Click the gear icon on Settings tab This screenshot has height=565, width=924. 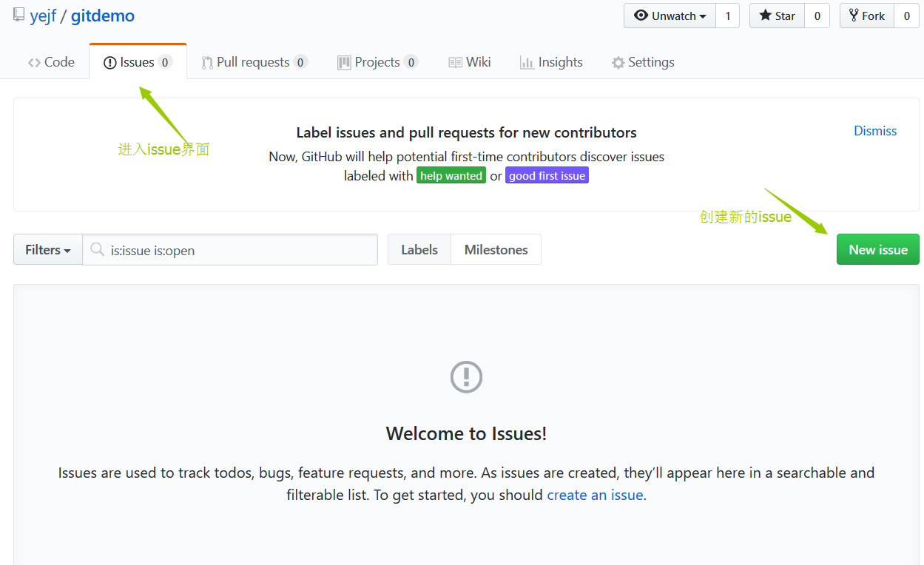click(618, 63)
